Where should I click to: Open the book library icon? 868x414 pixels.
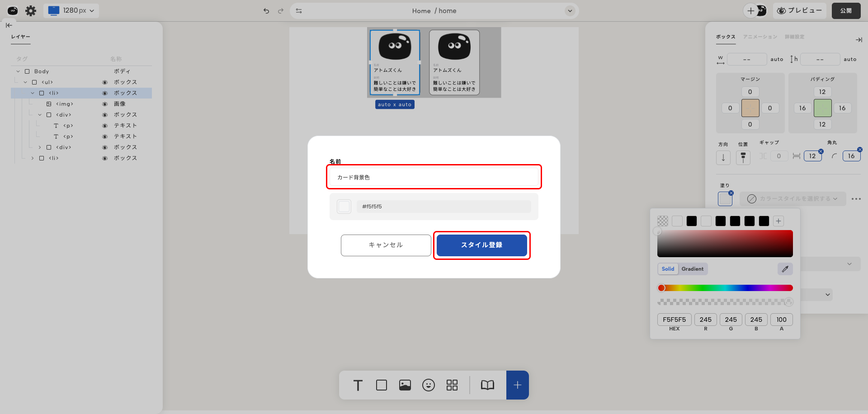tap(487, 385)
